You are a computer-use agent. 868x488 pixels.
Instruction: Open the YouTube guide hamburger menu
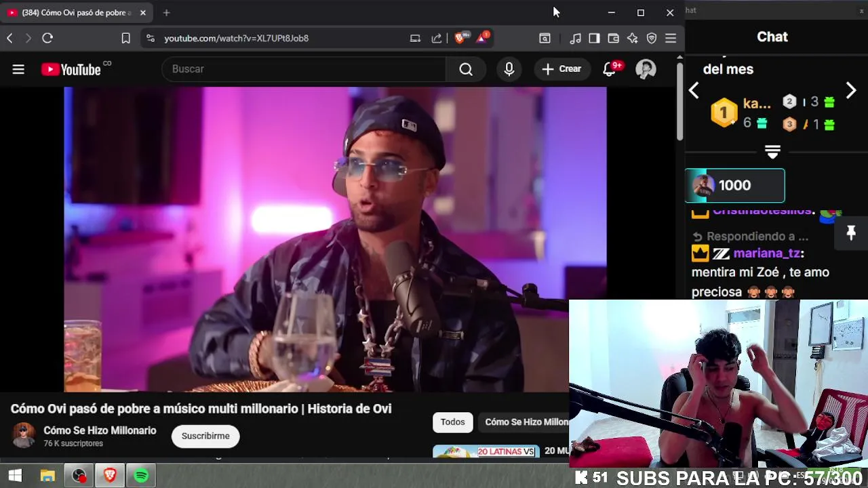pos(18,69)
